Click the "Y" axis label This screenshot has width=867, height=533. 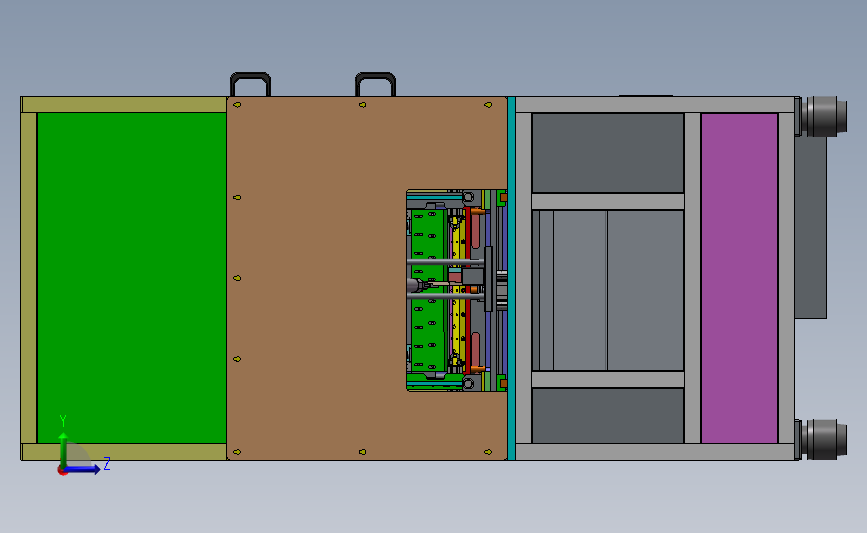click(x=63, y=421)
